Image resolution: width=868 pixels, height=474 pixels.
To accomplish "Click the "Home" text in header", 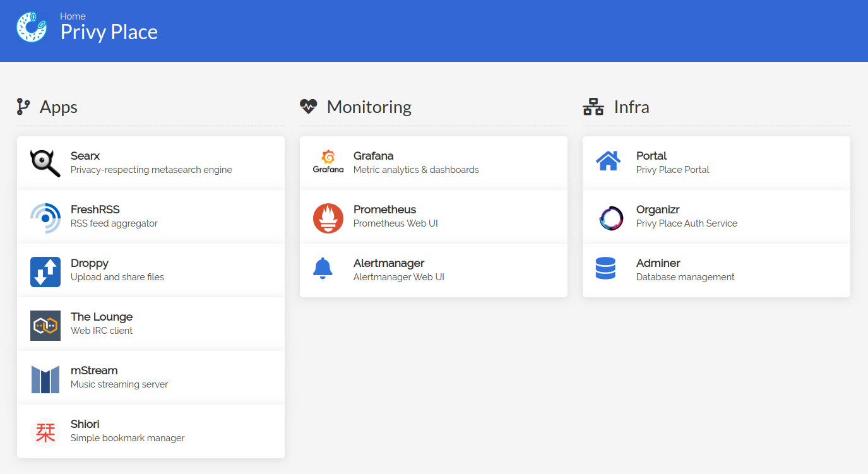I will point(73,16).
